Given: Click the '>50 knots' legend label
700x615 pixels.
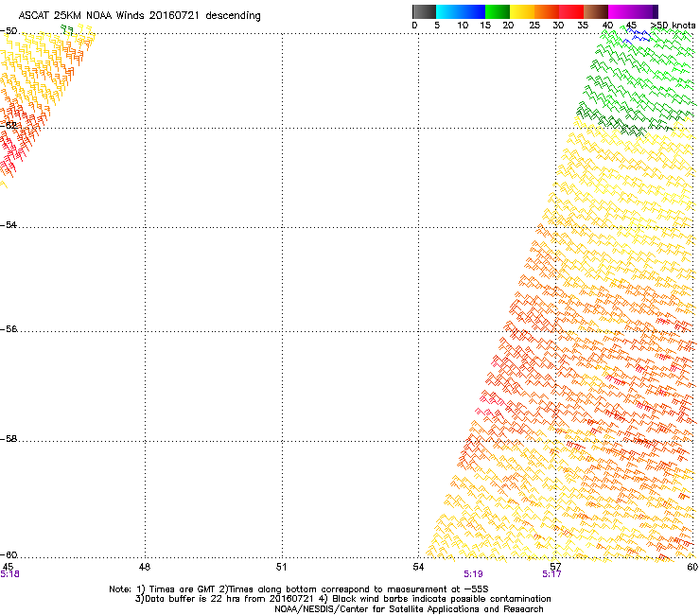Looking at the screenshot, I should (x=673, y=26).
